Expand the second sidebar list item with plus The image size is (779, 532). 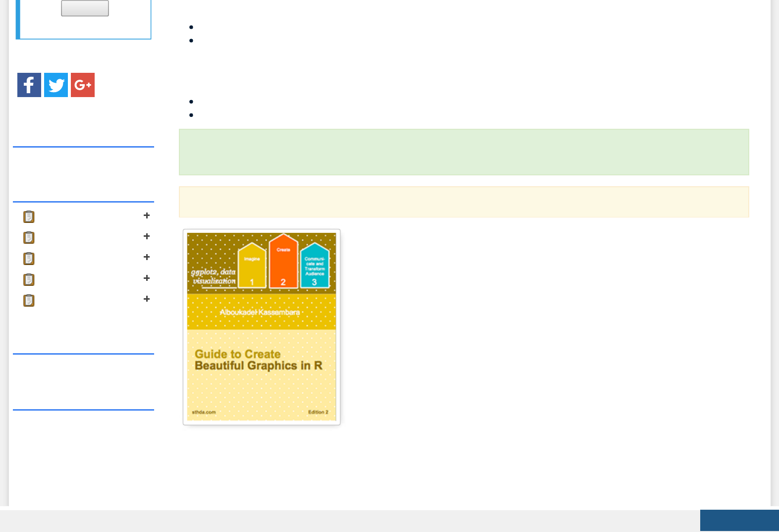point(147,236)
